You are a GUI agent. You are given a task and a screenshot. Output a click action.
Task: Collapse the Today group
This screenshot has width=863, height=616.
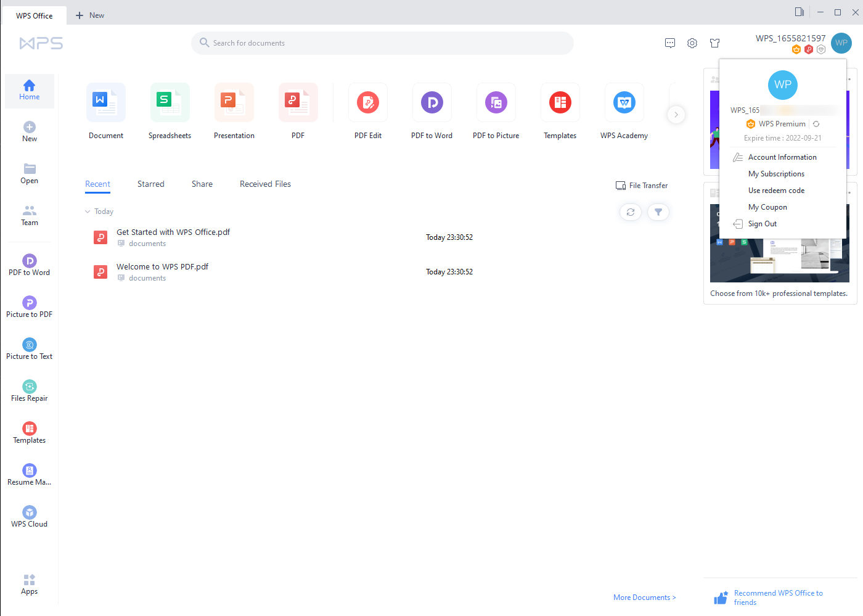(x=88, y=211)
